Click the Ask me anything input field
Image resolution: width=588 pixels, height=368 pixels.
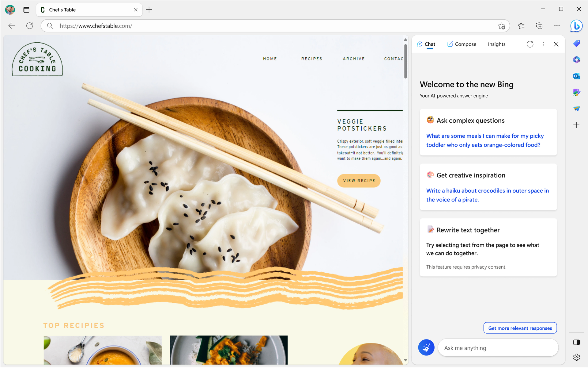498,347
